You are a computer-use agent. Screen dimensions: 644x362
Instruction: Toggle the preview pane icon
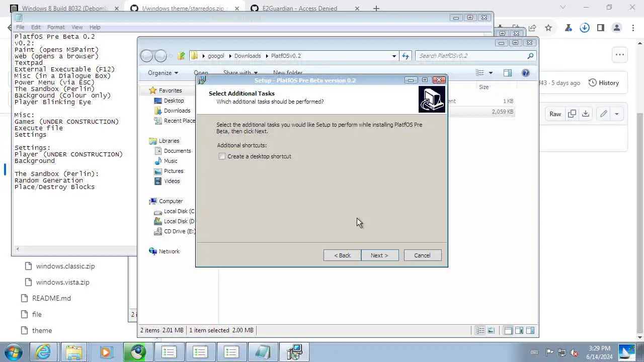[508, 73]
